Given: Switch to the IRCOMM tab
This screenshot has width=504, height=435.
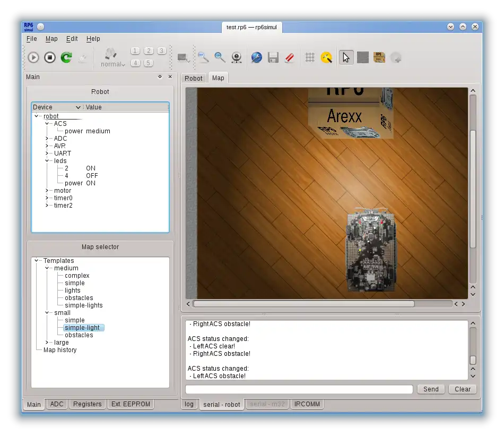Looking at the screenshot, I should click(307, 404).
